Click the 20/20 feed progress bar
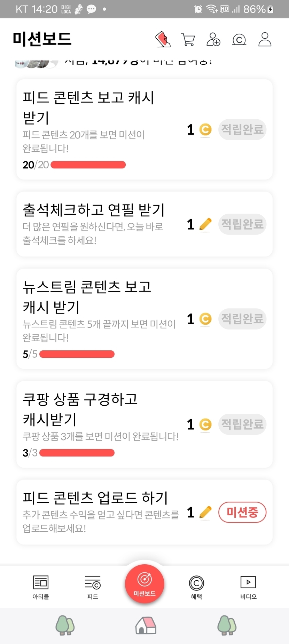Image resolution: width=289 pixels, height=644 pixels. click(x=88, y=165)
